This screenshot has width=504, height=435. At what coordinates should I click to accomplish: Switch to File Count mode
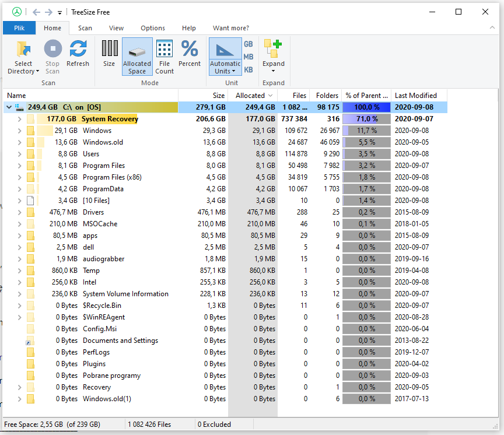click(x=164, y=57)
